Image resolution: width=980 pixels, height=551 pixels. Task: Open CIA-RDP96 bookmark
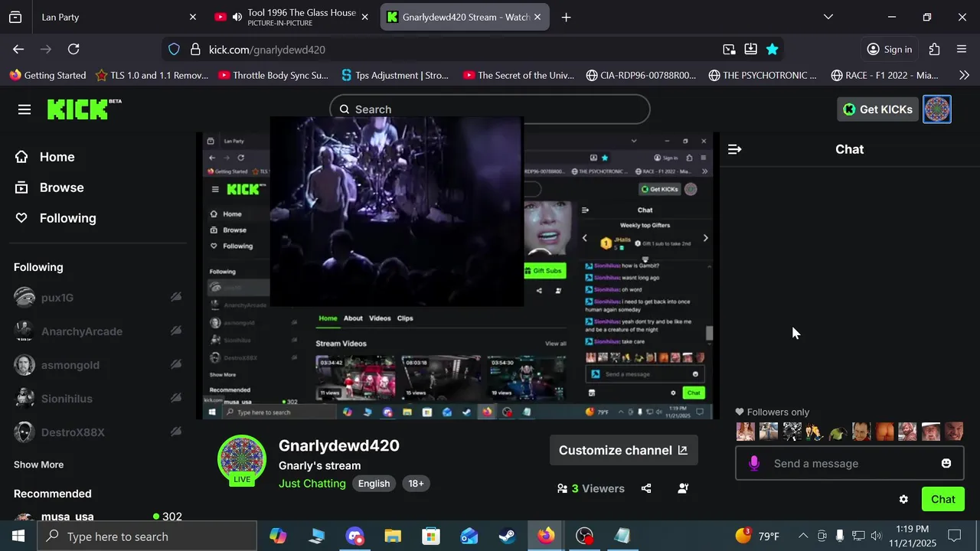(x=641, y=75)
